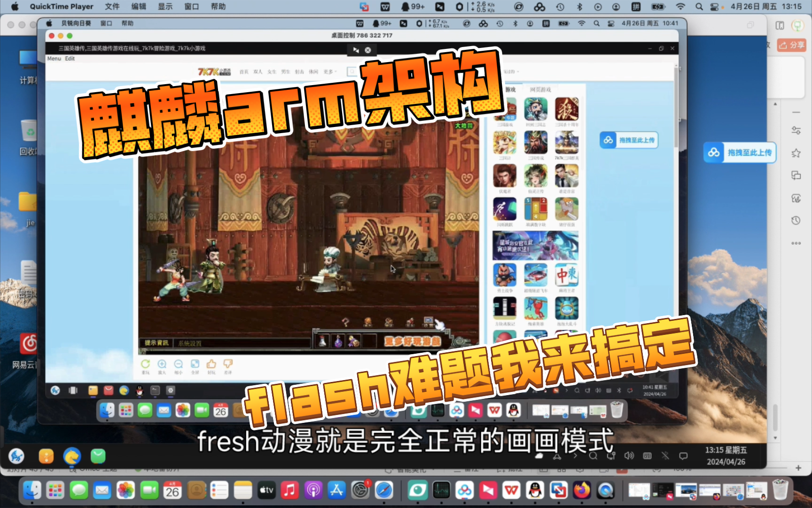Image resolution: width=812 pixels, height=508 pixels.
Task: Open QQ penguin in the inner Kylin taskbar
Action: click(140, 390)
